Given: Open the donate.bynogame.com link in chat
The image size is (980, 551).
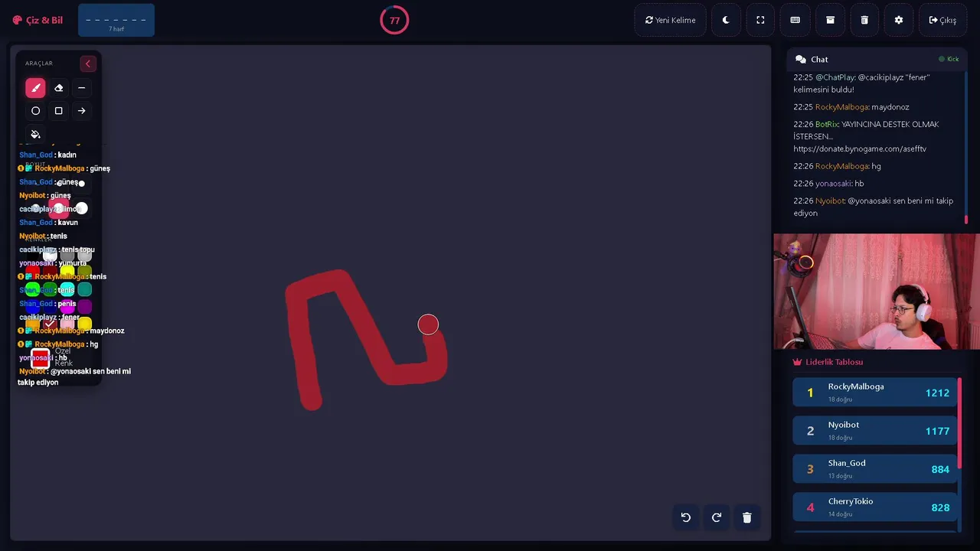Looking at the screenshot, I should (x=860, y=148).
